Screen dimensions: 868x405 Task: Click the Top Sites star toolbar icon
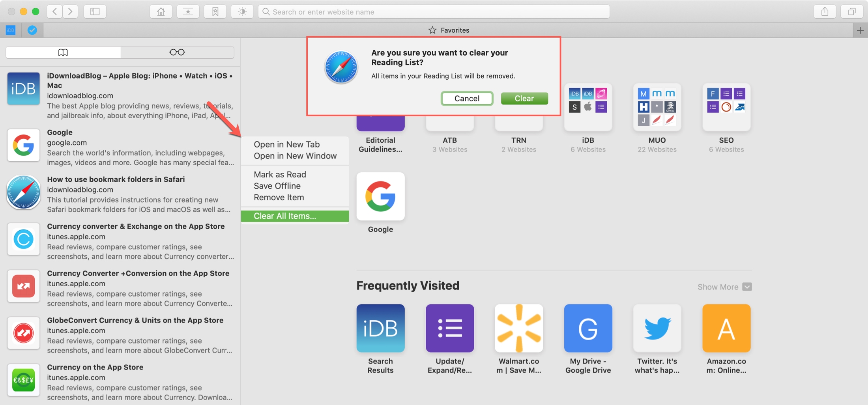click(x=188, y=11)
